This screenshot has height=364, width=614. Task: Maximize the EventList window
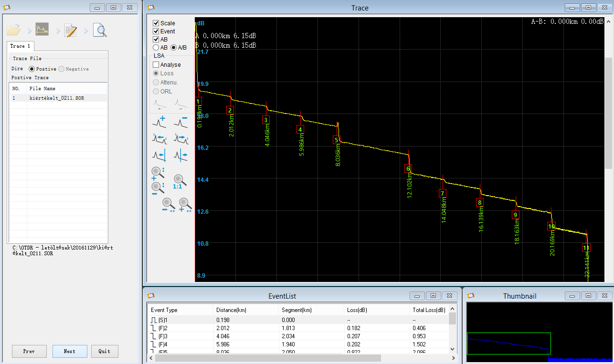433,296
